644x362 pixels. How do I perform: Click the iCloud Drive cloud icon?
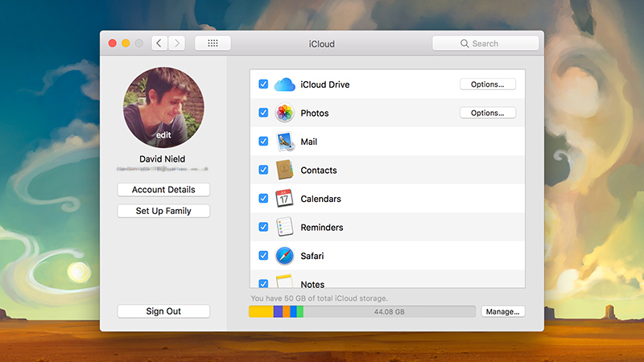(284, 84)
